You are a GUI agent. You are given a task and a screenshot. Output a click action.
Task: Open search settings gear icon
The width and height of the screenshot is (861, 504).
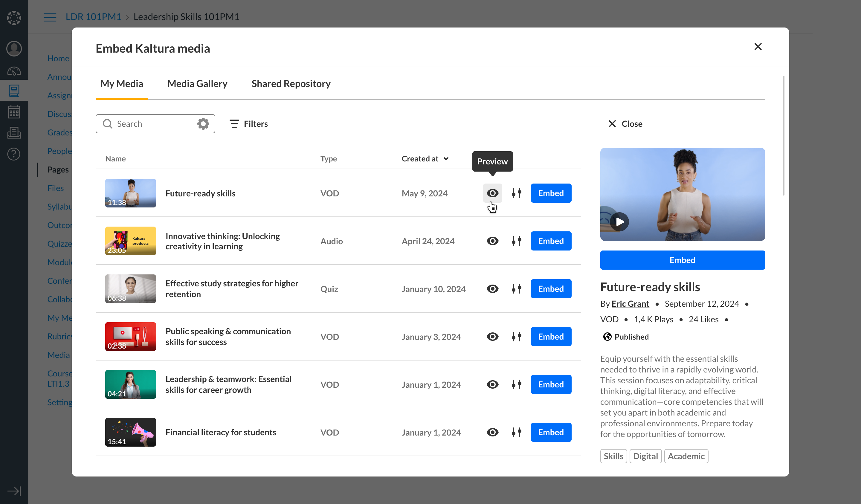(203, 124)
